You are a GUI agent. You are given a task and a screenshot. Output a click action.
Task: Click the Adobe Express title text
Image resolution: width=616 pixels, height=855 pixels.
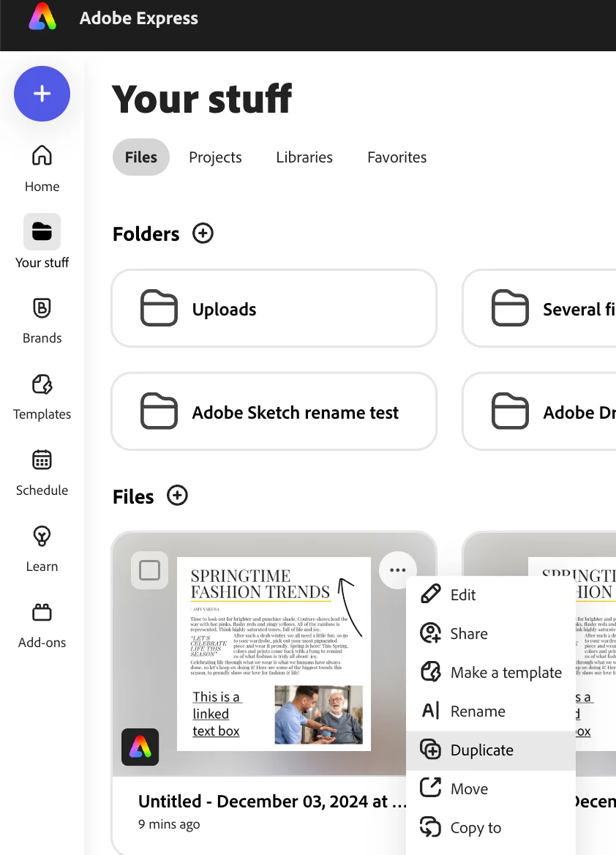[x=139, y=18]
